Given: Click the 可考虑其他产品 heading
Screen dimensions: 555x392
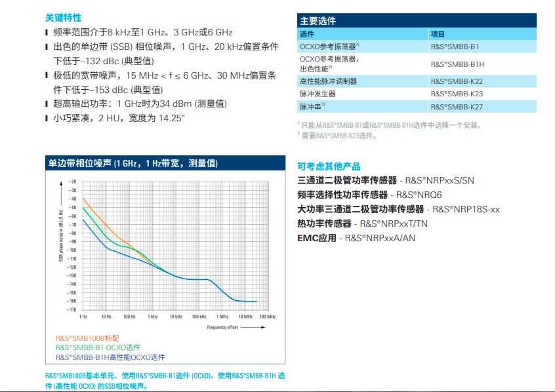Looking at the screenshot, I should click(x=329, y=167).
